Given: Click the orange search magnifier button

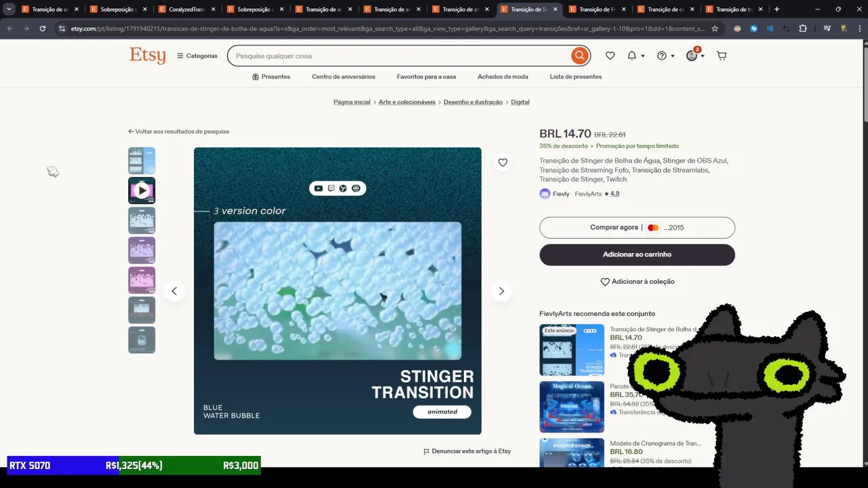Looking at the screenshot, I should pos(579,56).
